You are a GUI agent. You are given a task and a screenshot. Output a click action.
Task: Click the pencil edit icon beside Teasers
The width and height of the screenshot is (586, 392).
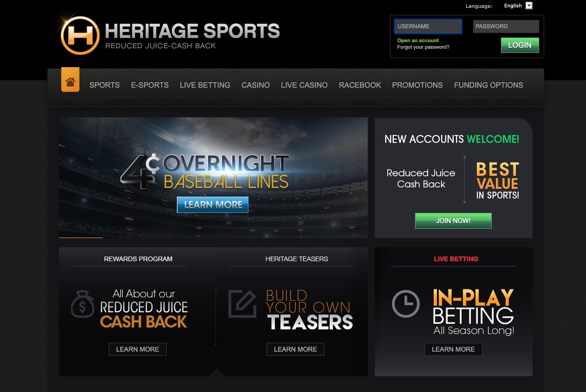pyautogui.click(x=242, y=304)
